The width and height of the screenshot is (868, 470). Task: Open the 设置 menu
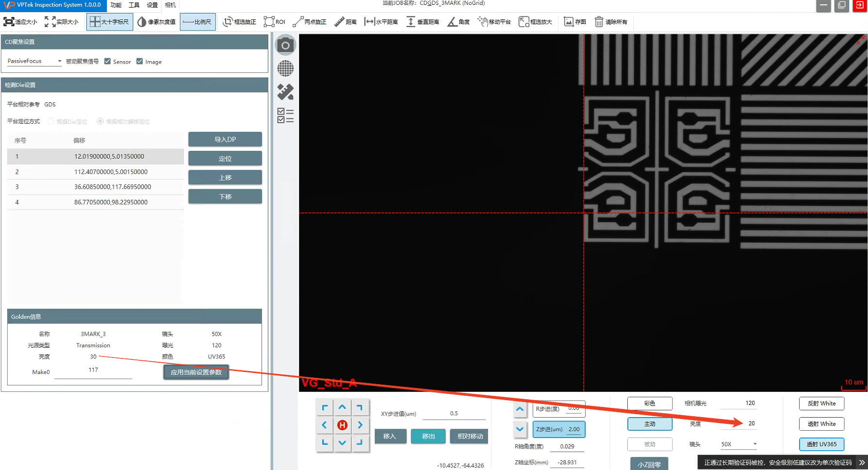pos(152,5)
